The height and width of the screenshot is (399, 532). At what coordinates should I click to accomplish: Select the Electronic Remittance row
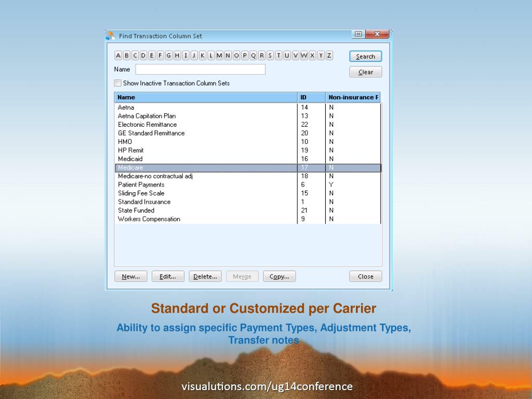tap(248, 125)
